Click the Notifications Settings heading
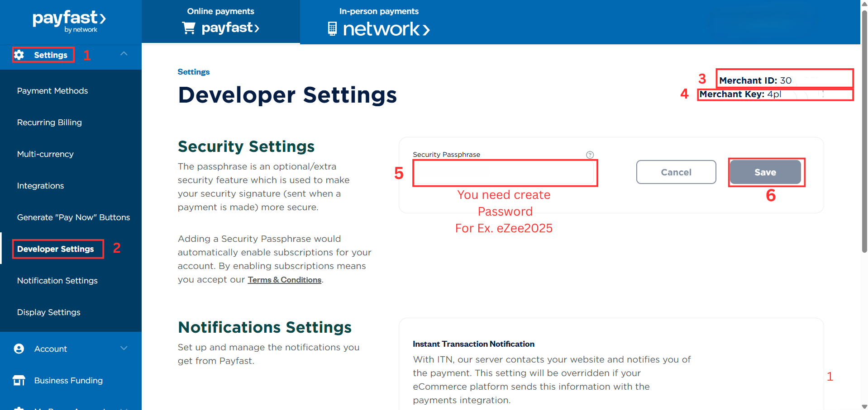 coord(265,327)
